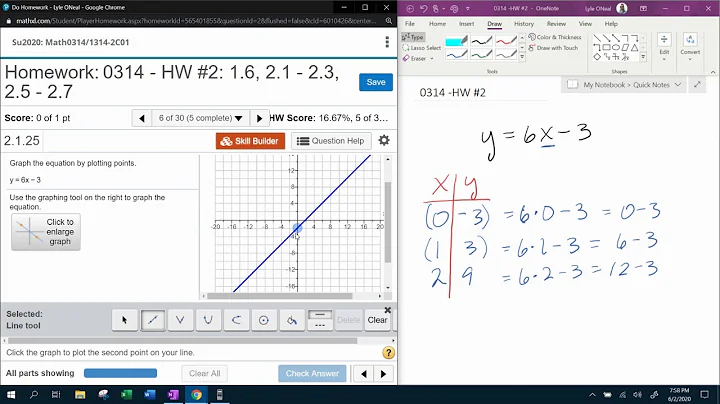Image resolution: width=720 pixels, height=404 pixels.
Task: Click the Save button
Action: click(x=376, y=82)
